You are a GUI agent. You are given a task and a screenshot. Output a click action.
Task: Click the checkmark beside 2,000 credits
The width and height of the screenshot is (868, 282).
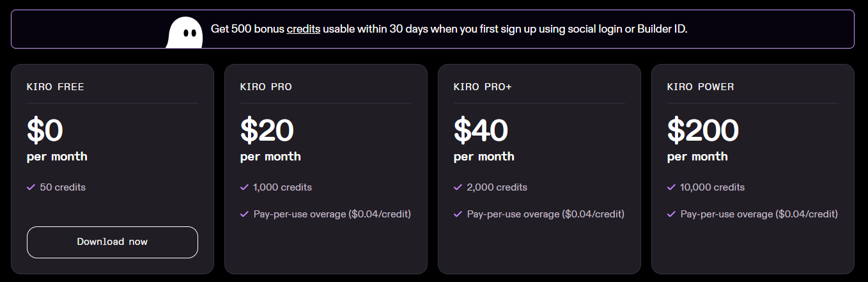458,187
